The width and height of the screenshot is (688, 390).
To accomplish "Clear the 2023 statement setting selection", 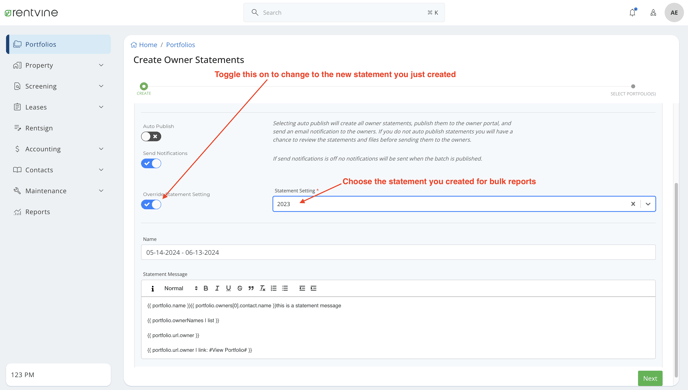I will pyautogui.click(x=633, y=204).
